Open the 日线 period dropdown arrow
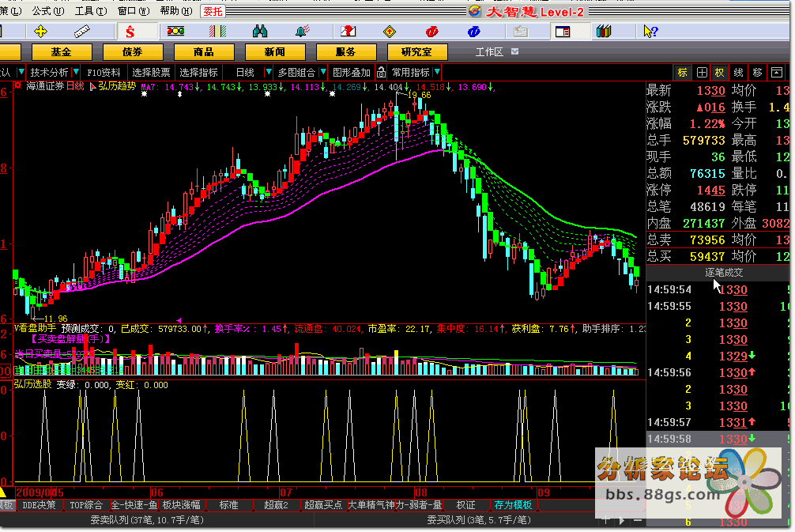 (269, 72)
